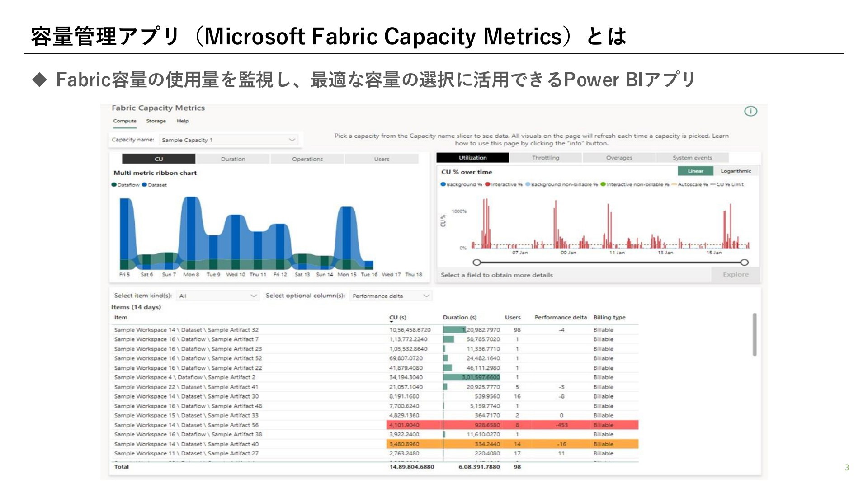The height and width of the screenshot is (488, 868).
Task: Select row Sample Artifact 23
Action: 375,349
